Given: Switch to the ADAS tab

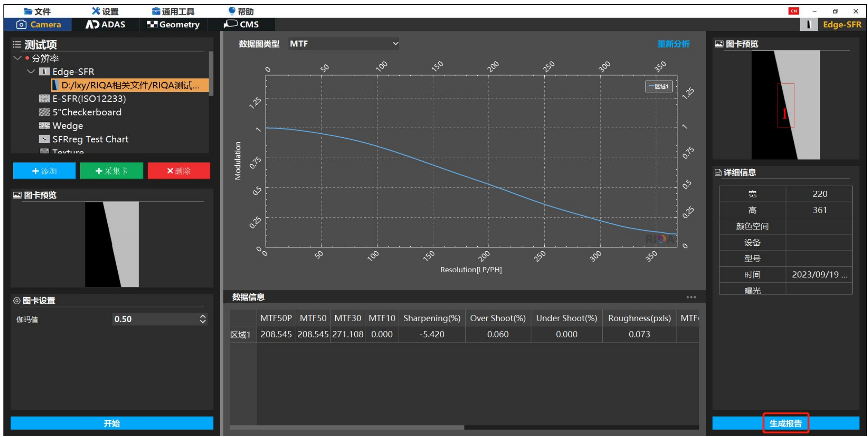Looking at the screenshot, I should coord(106,24).
